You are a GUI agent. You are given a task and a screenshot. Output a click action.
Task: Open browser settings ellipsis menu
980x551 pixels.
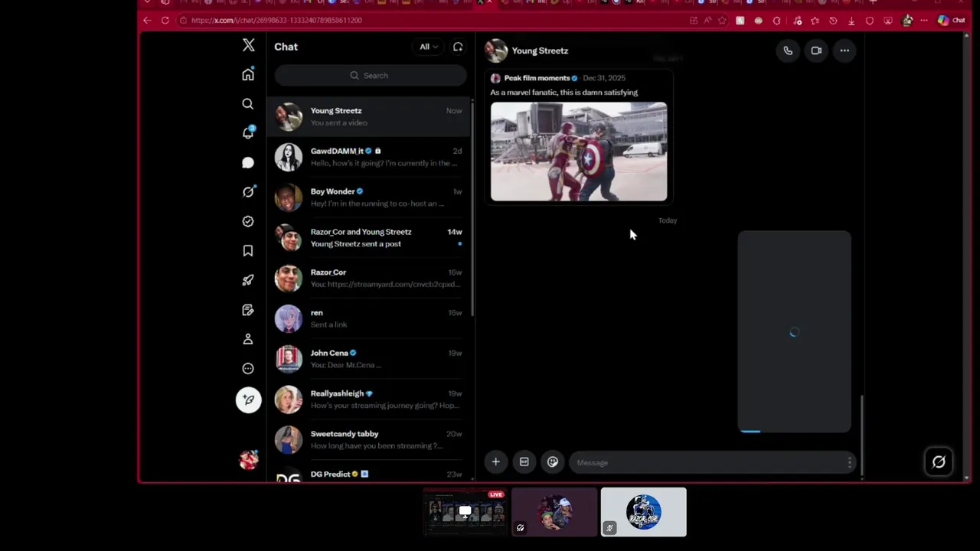pos(924,21)
